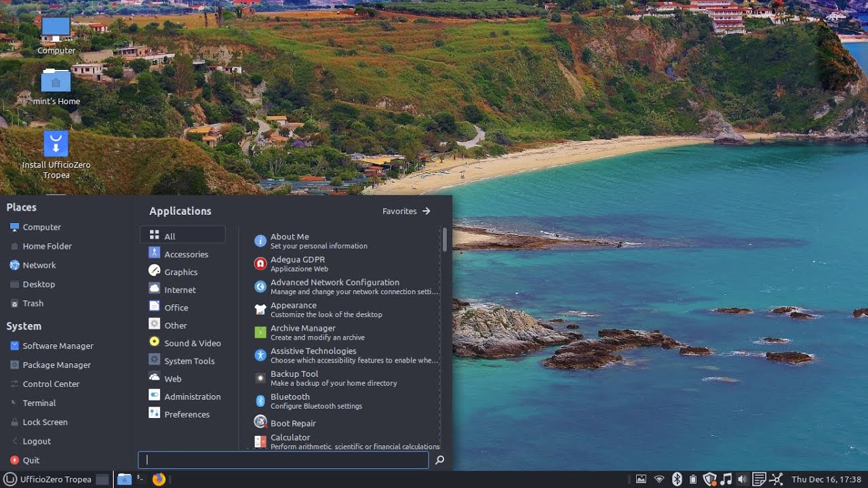Switch to Favorites view
Viewport: 868px width, 488px height.
(406, 211)
